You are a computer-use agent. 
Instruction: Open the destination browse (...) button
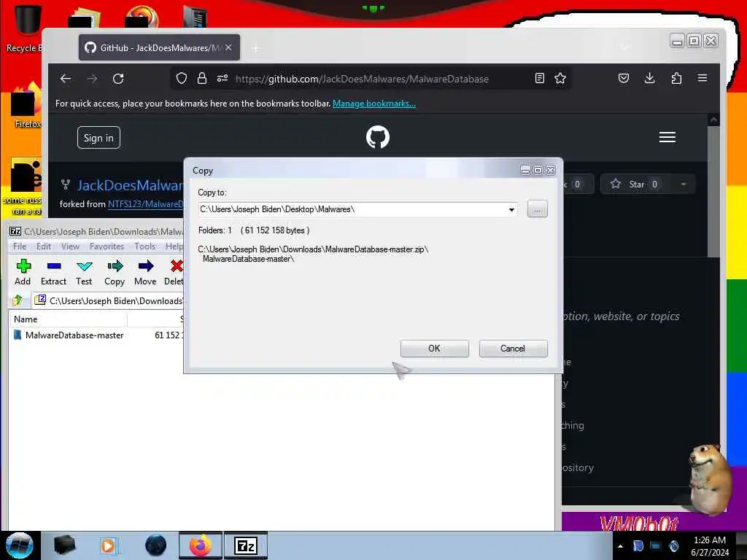point(538,209)
